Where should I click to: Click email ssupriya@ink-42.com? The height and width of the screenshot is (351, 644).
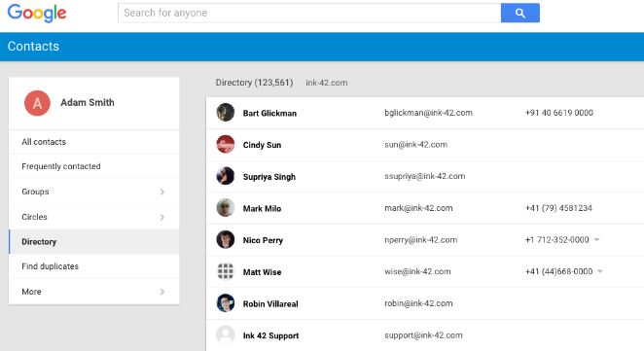[x=425, y=177]
